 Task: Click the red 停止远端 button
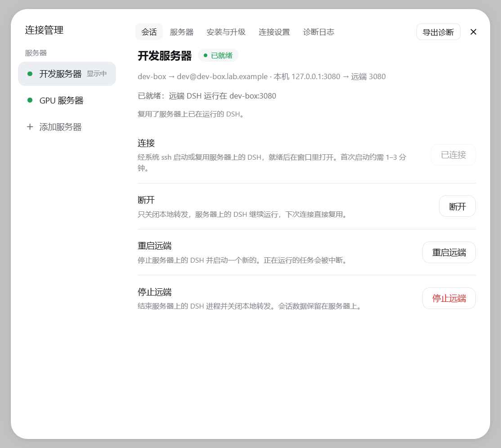[x=449, y=299]
